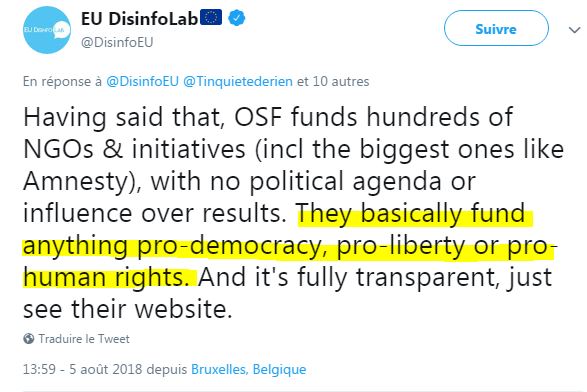Open the EU DisinfoLab display name
The image size is (587, 392).
(139, 19)
